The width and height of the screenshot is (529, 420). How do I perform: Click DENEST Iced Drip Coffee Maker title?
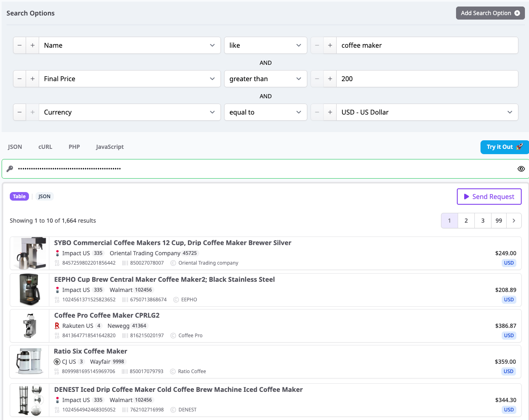179,390
